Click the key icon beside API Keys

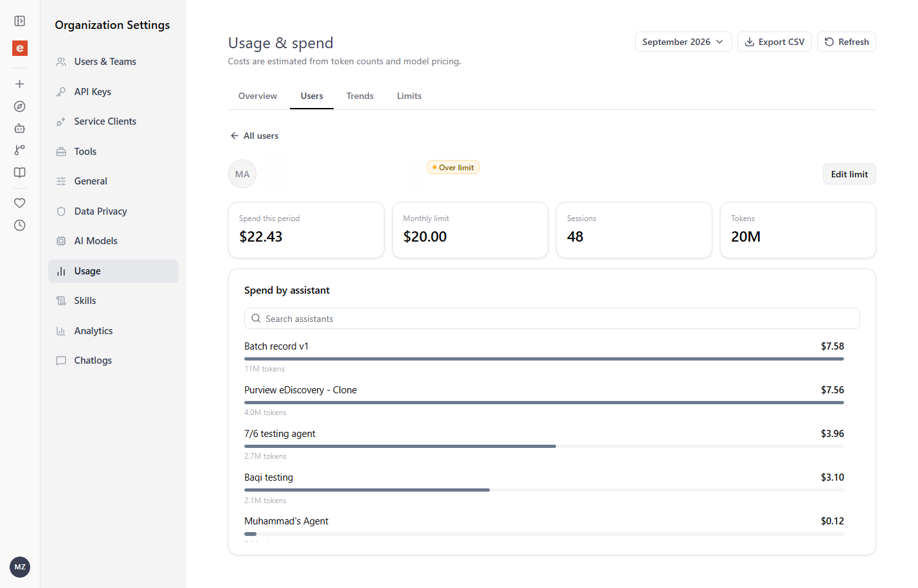[61, 92]
